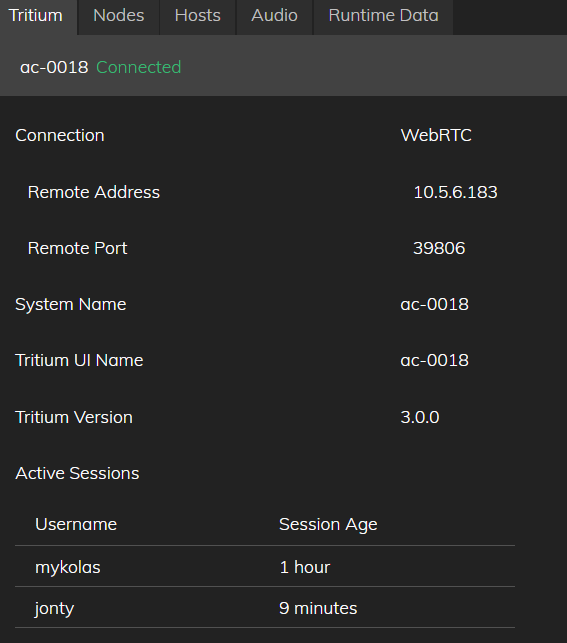The height and width of the screenshot is (643, 567).
Task: Select the WebRTC connection value
Action: [436, 135]
